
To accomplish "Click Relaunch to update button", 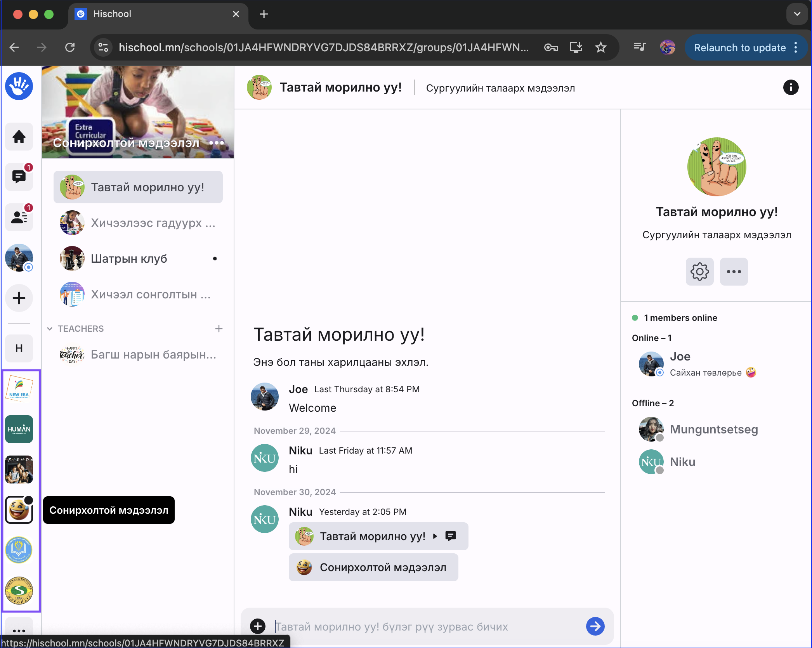I will pos(740,48).
